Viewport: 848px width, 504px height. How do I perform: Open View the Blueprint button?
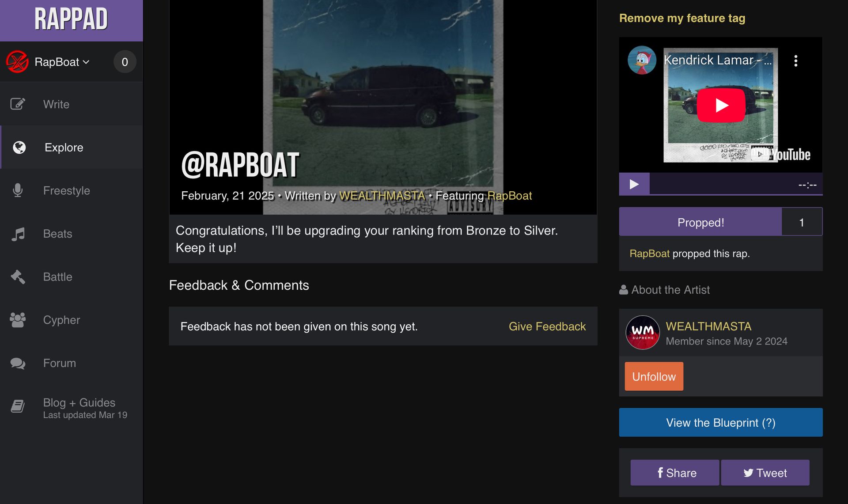pyautogui.click(x=721, y=422)
